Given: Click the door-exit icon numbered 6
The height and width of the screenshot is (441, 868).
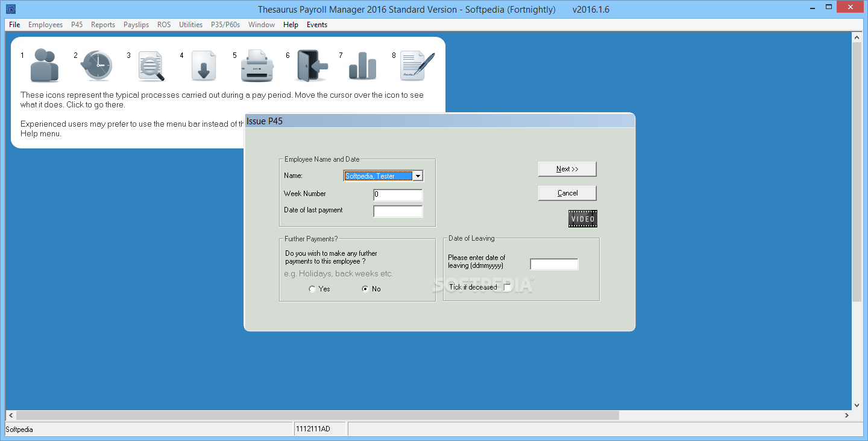Looking at the screenshot, I should coord(312,65).
